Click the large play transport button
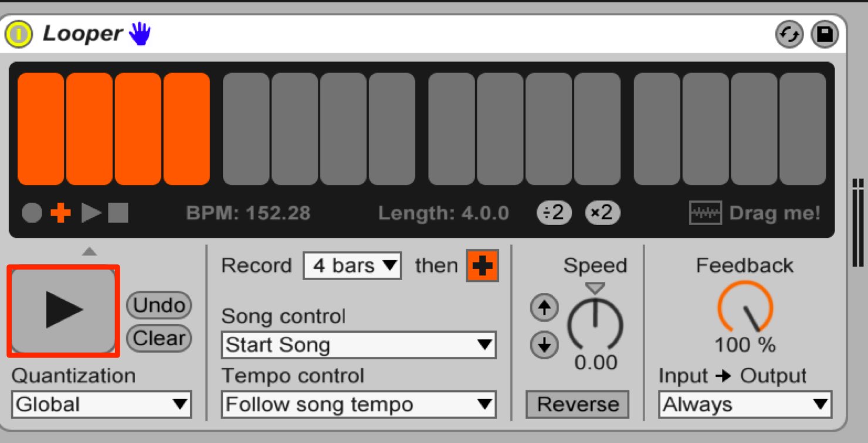Image resolution: width=868 pixels, height=443 pixels. [63, 311]
